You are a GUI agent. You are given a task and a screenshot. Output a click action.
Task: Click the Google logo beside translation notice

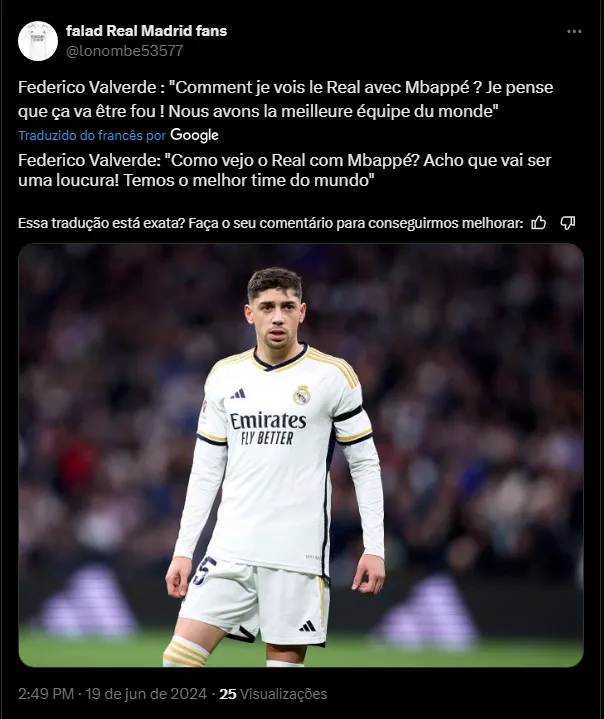coord(194,135)
